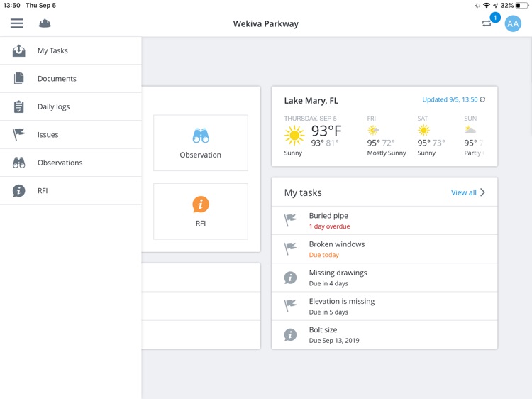Image resolution: width=532 pixels, height=399 pixels.
Task: Open the AA user profile avatar
Action: tap(513, 23)
